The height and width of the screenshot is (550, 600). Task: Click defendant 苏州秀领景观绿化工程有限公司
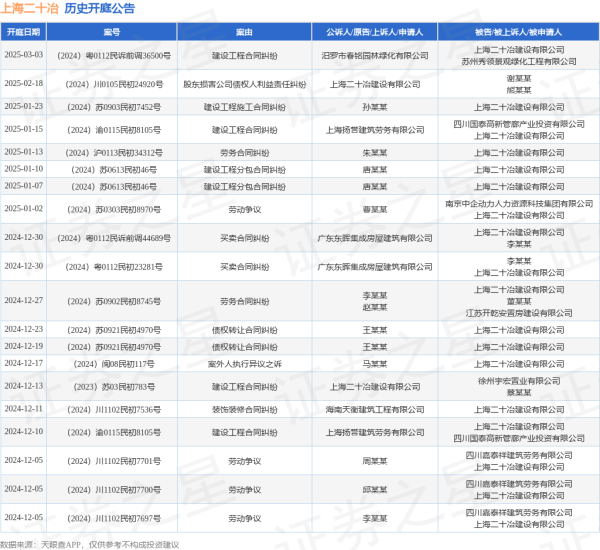(519, 62)
